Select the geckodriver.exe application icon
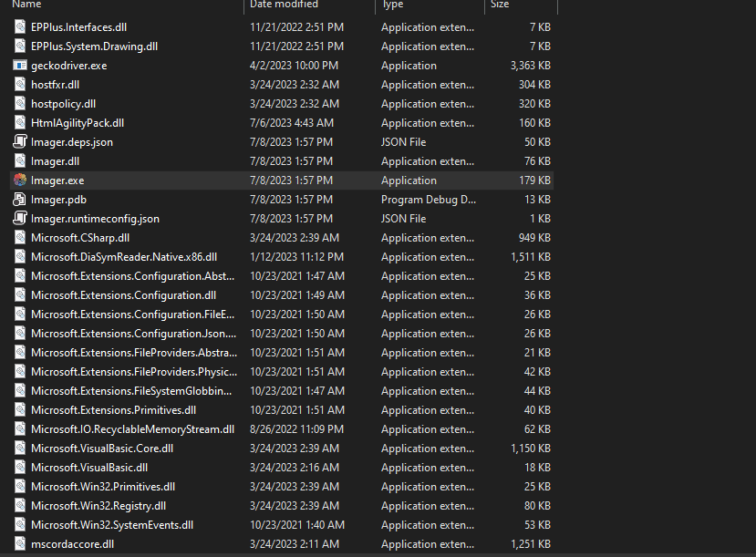Viewport: 756px width, 557px height. 20,66
